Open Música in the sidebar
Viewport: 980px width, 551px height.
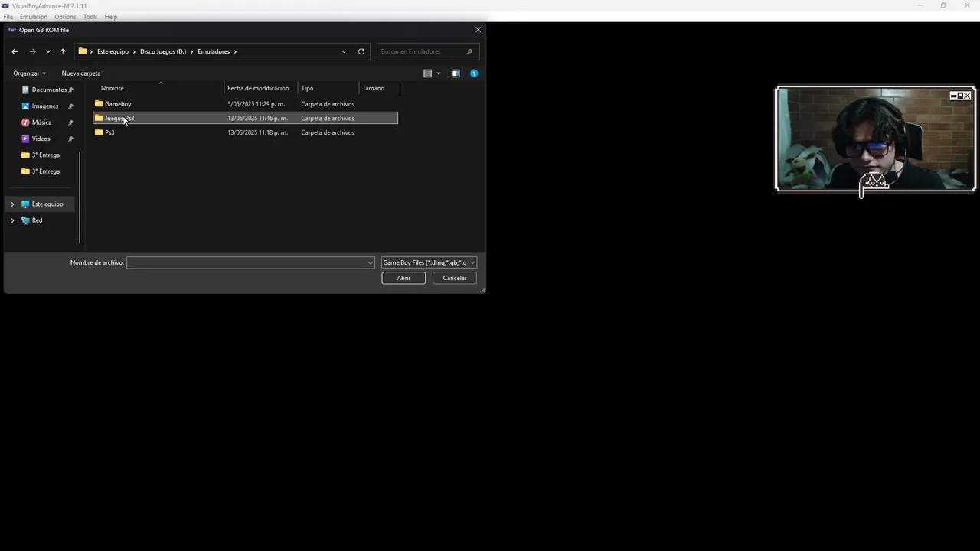41,122
